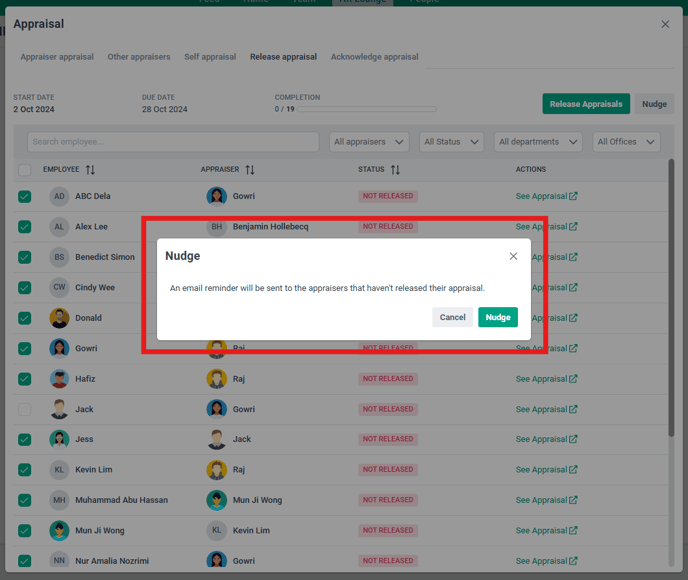Click the Release Appraisals button

click(x=586, y=104)
